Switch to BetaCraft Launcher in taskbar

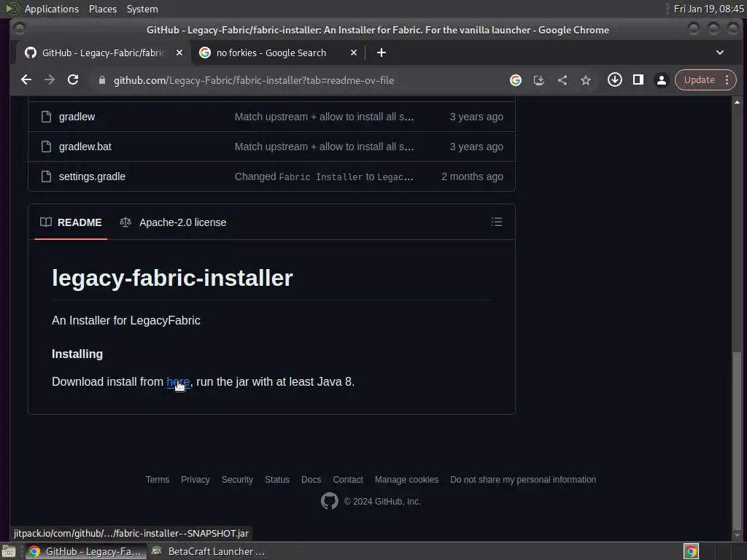[x=208, y=551]
